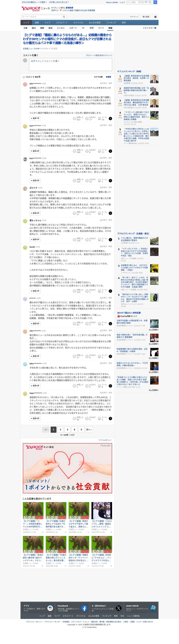Click the キーワードを入力 search field
Screen dimensions: 179x644
(x=42, y=17)
